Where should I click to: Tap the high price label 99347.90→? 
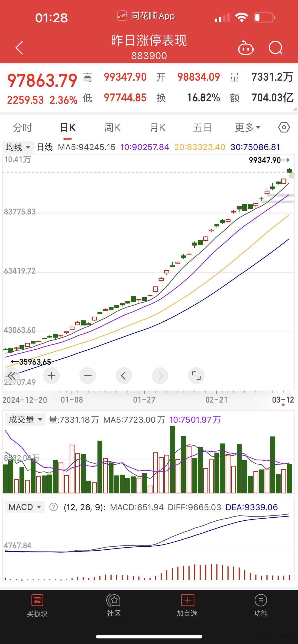(x=269, y=160)
